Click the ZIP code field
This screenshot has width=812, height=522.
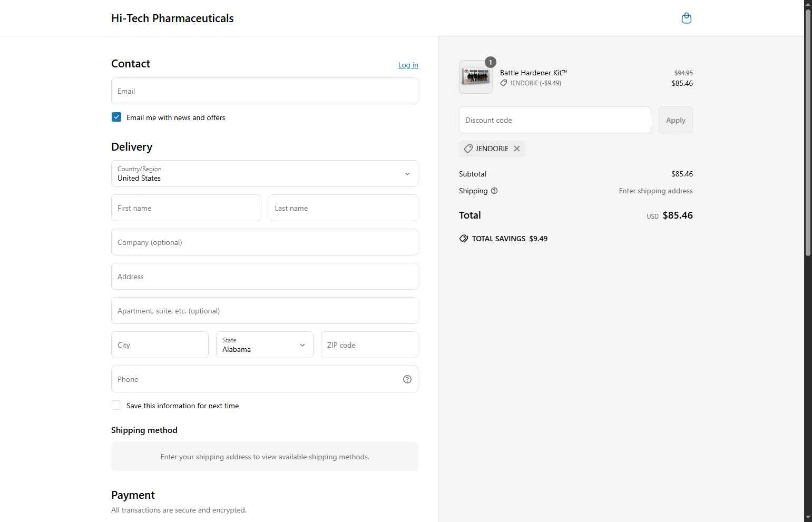(369, 345)
